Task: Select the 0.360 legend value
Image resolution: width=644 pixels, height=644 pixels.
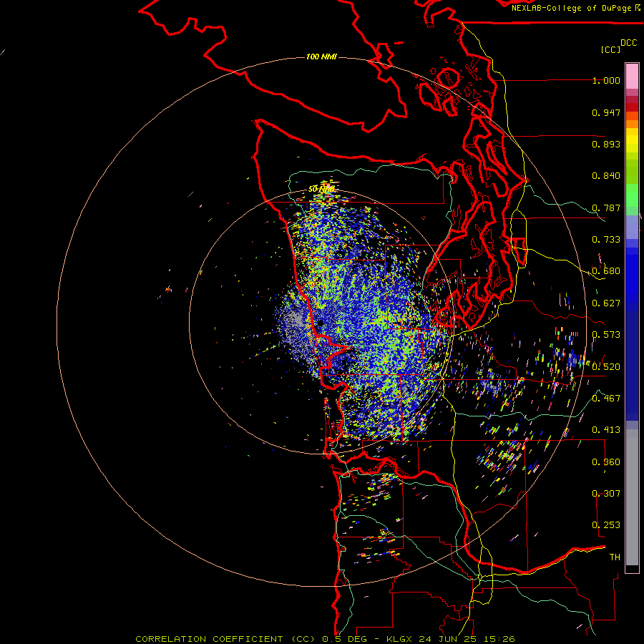Action: 606,462
